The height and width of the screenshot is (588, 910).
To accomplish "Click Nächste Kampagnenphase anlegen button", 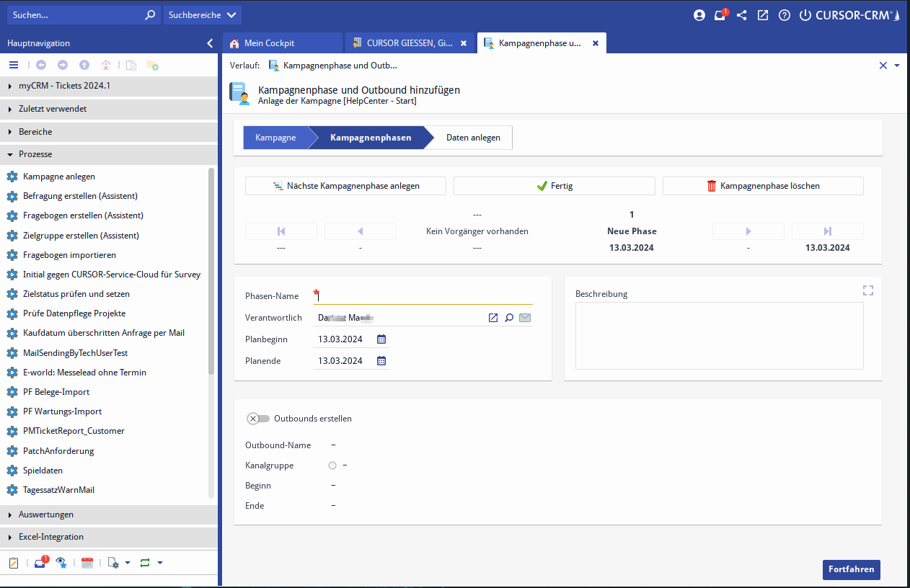I will 345,186.
